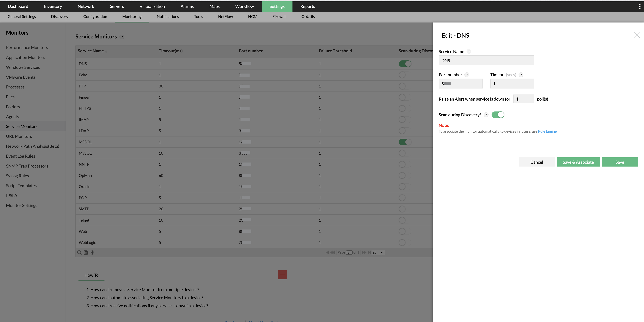Click the search icon below the table
Screen dimensions: 644x322
tap(79, 252)
